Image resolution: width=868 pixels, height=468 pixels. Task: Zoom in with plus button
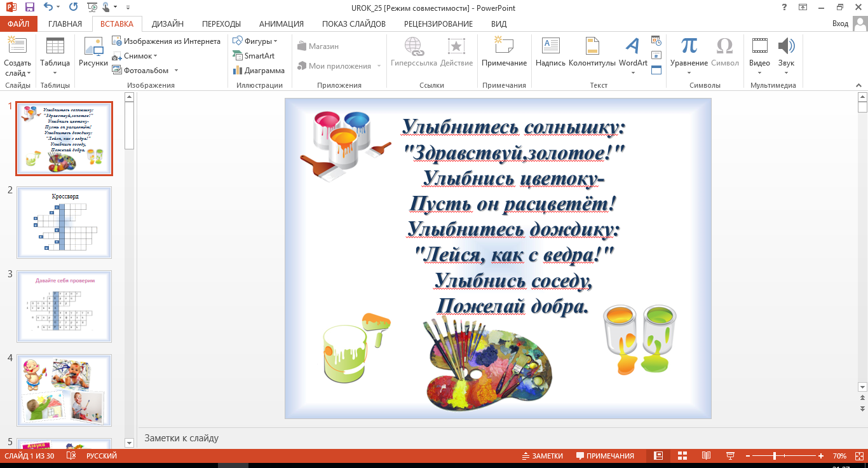pos(821,456)
